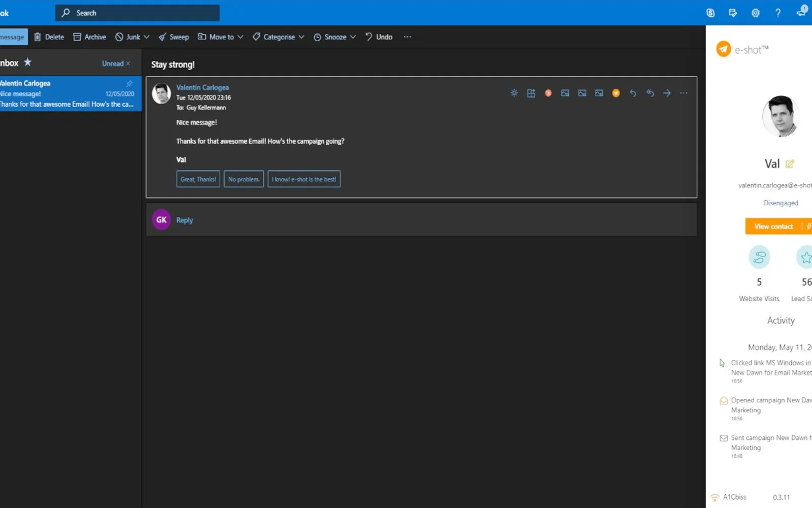The height and width of the screenshot is (508, 812).
Task: Click the 'Disengaged' status text
Action: [781, 203]
